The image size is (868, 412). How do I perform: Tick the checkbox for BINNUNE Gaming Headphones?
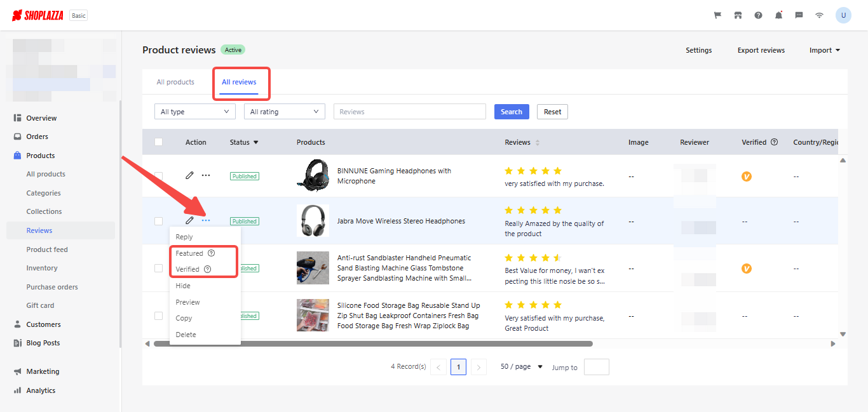click(x=158, y=176)
